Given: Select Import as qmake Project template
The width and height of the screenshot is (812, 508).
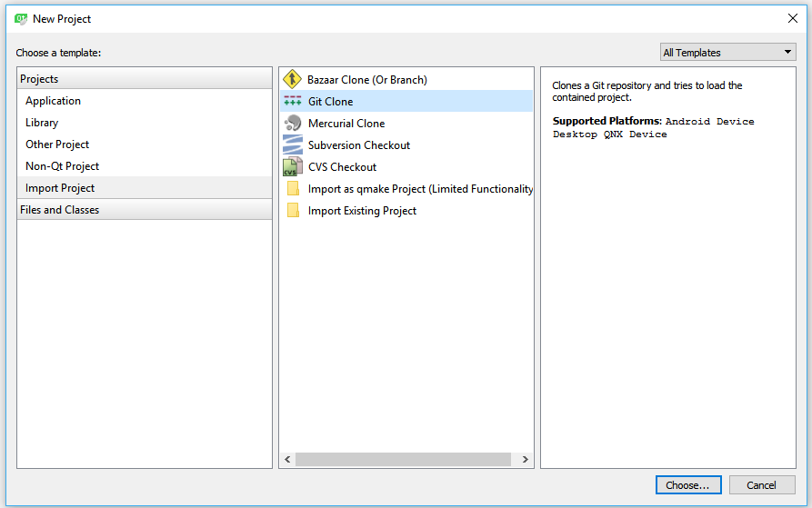Looking at the screenshot, I should point(406,189).
